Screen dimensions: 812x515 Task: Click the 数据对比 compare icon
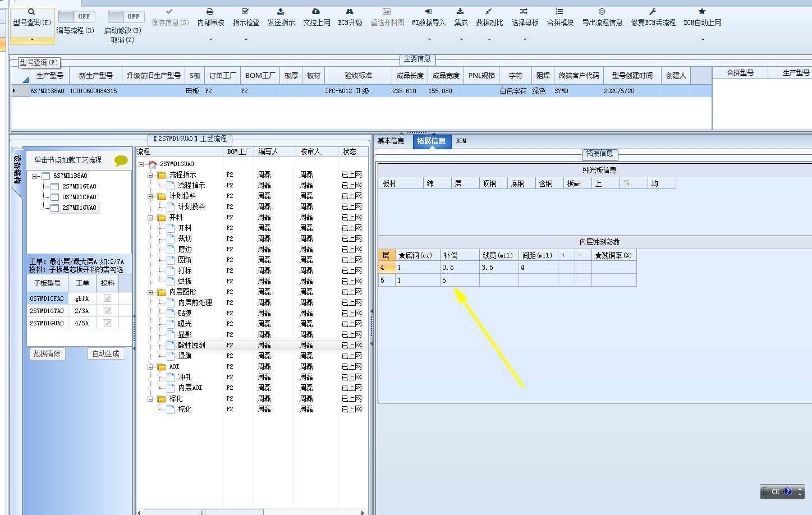coord(489,11)
